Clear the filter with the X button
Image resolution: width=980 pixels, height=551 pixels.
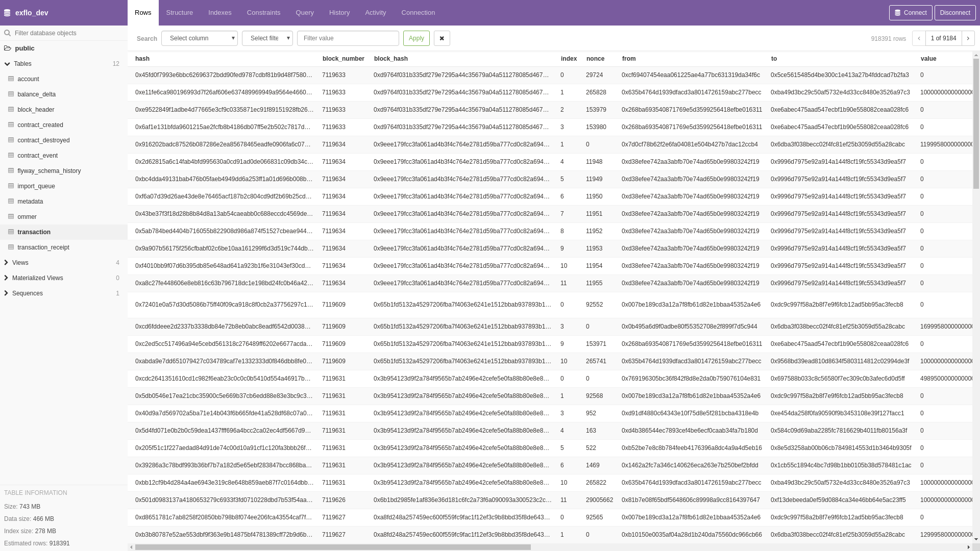click(x=442, y=38)
